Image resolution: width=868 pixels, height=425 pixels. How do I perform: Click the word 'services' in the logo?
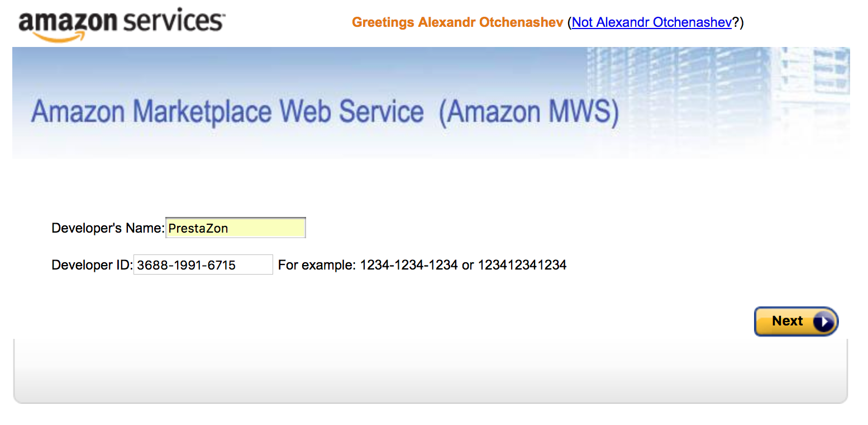(173, 21)
